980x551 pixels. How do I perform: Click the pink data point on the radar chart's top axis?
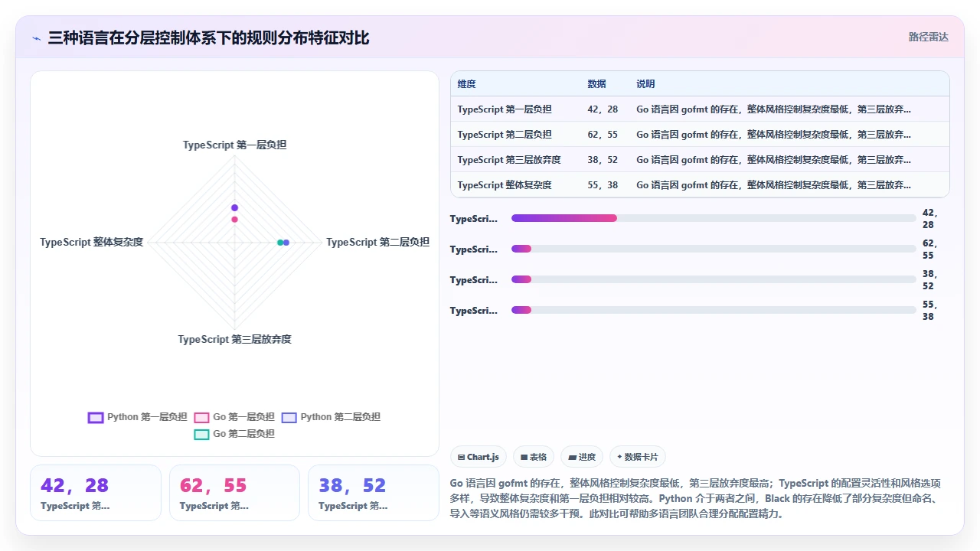tap(235, 220)
